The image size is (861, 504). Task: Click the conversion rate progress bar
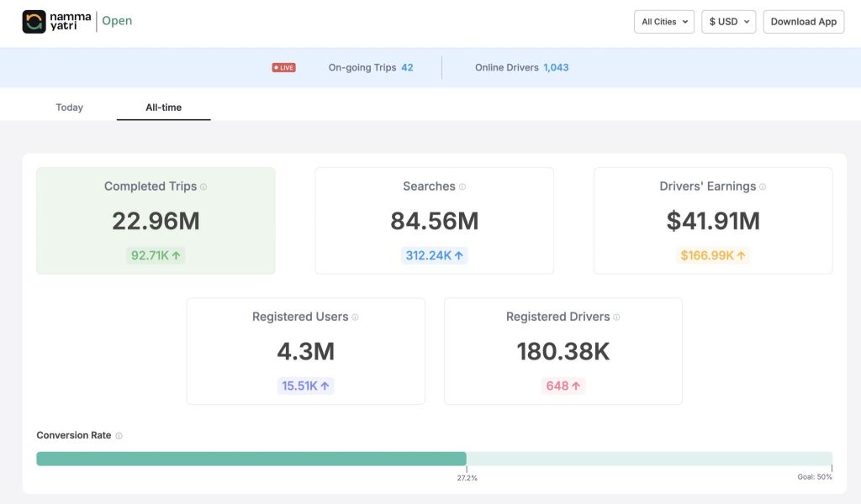434,459
